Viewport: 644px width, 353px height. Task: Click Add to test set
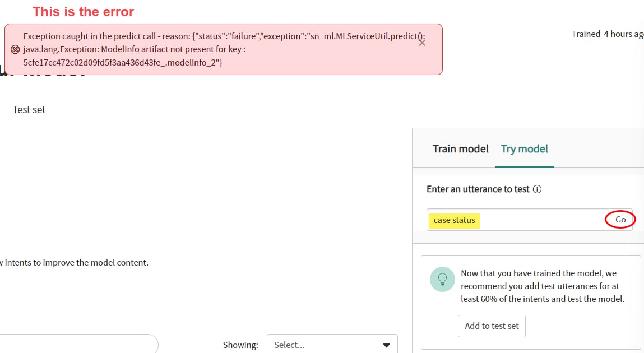(492, 326)
